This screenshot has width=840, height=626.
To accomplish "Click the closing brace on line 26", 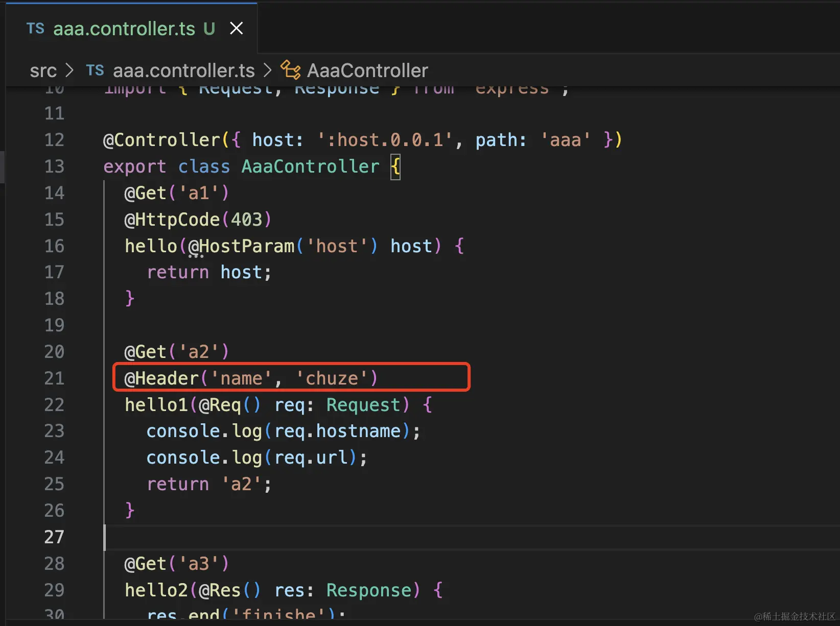I will pos(130,511).
